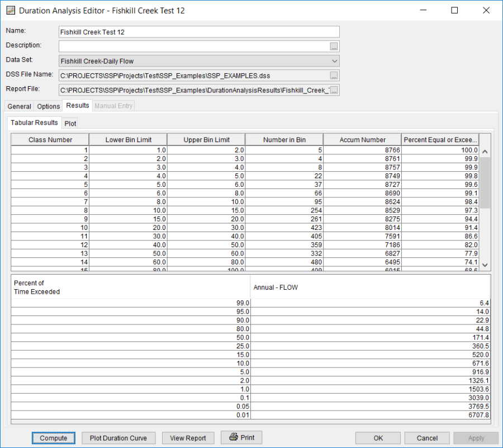Select Accum Number cell 8014

(x=363, y=228)
